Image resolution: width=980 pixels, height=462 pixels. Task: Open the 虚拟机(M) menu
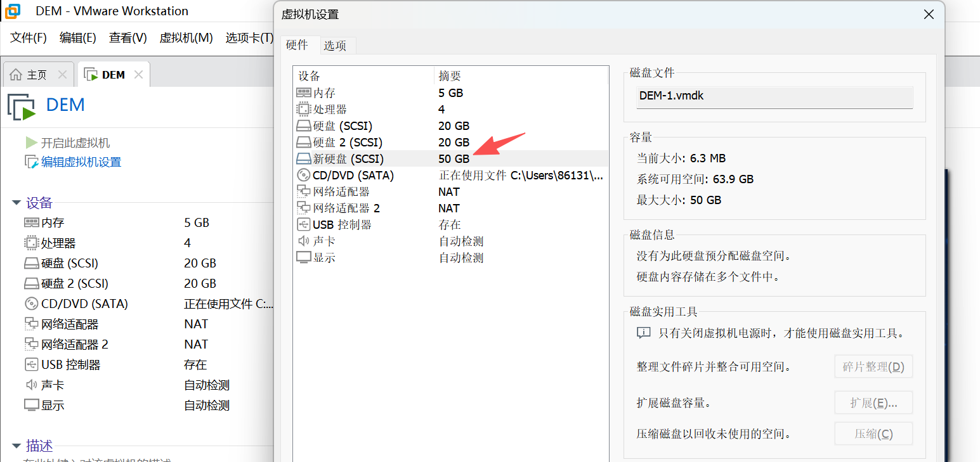186,37
